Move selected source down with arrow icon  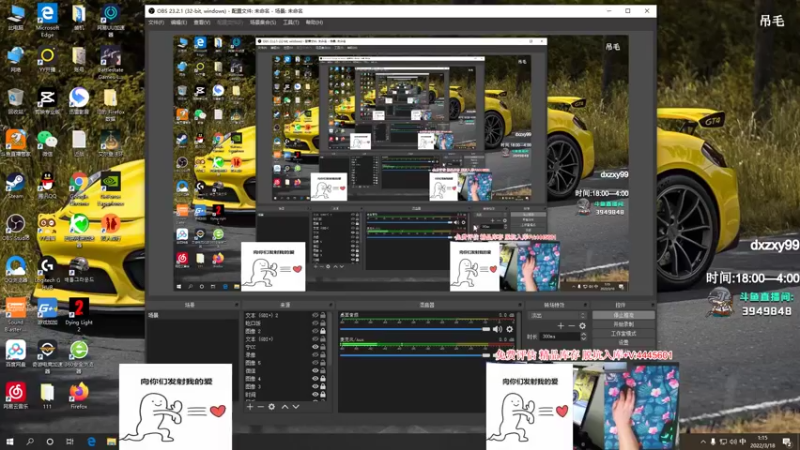(295, 407)
